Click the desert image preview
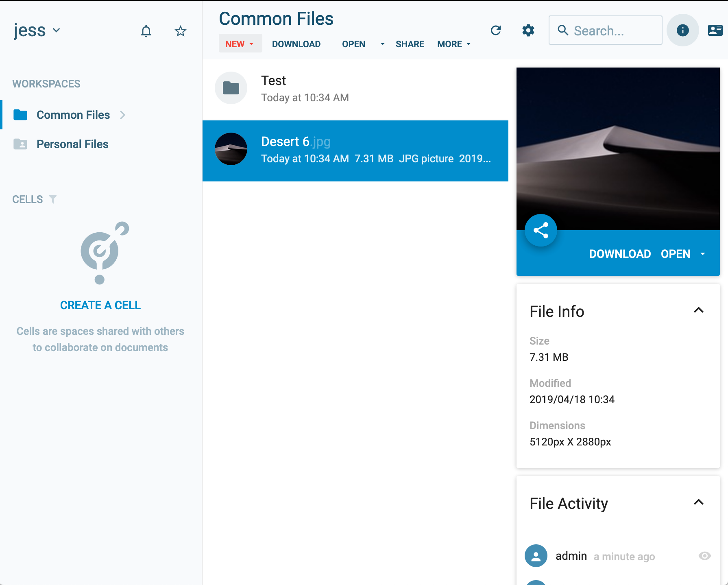Viewport: 728px width, 585px height. click(x=618, y=149)
